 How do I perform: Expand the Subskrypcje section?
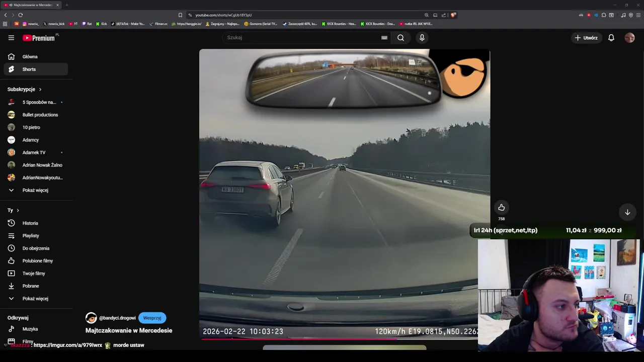(25, 89)
